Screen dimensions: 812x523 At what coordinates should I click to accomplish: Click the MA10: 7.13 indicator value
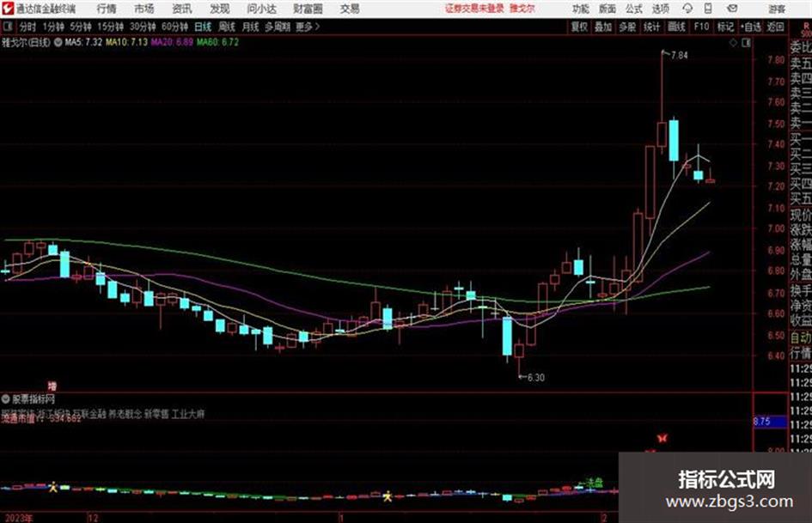127,42
